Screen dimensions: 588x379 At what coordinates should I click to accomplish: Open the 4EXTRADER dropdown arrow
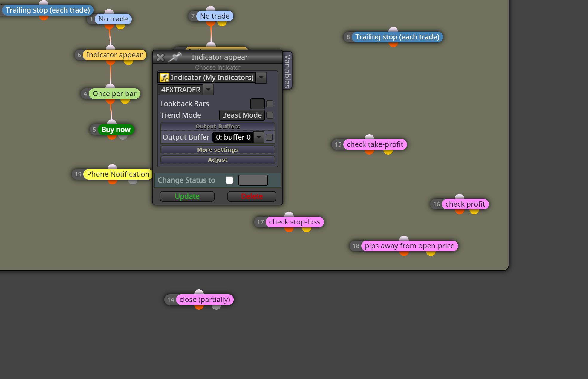[x=208, y=90]
